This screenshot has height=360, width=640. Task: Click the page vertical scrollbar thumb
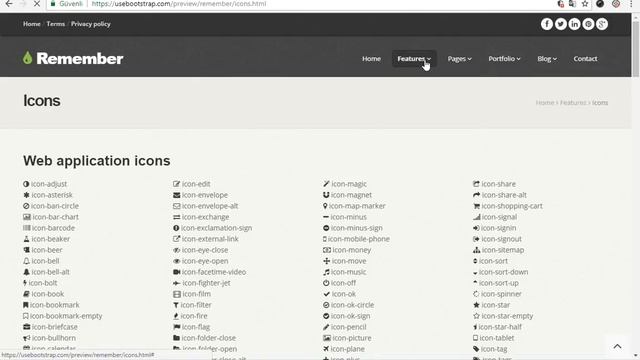click(636, 49)
